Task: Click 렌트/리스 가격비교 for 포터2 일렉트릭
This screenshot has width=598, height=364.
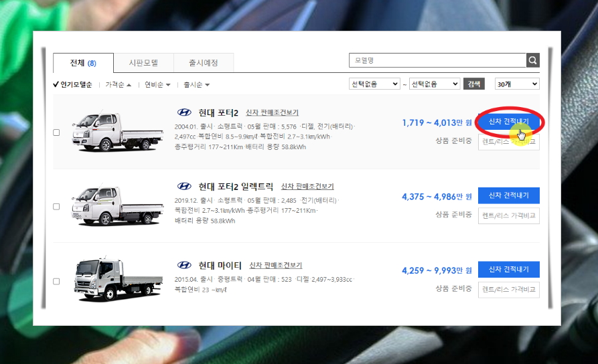Action: 509,215
